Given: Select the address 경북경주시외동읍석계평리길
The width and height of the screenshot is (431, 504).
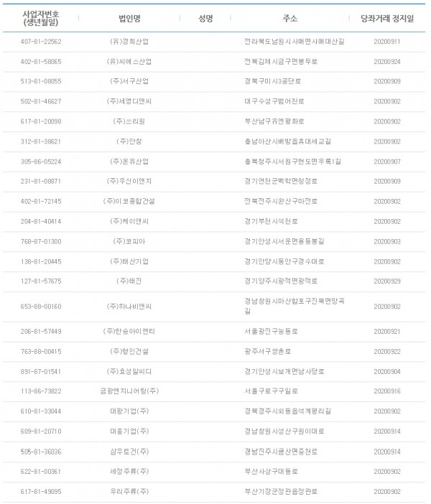Looking at the screenshot, I should coord(287,411).
